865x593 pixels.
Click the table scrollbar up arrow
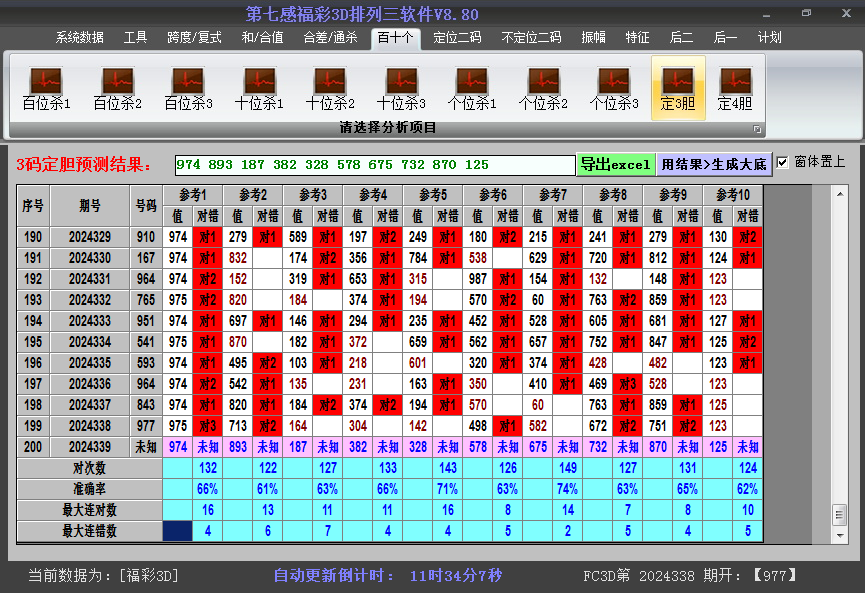840,194
